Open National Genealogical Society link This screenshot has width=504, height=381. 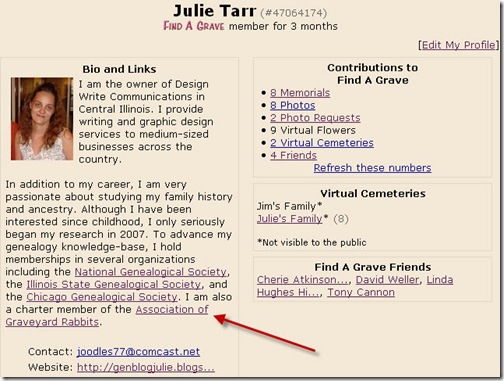pyautogui.click(x=150, y=272)
